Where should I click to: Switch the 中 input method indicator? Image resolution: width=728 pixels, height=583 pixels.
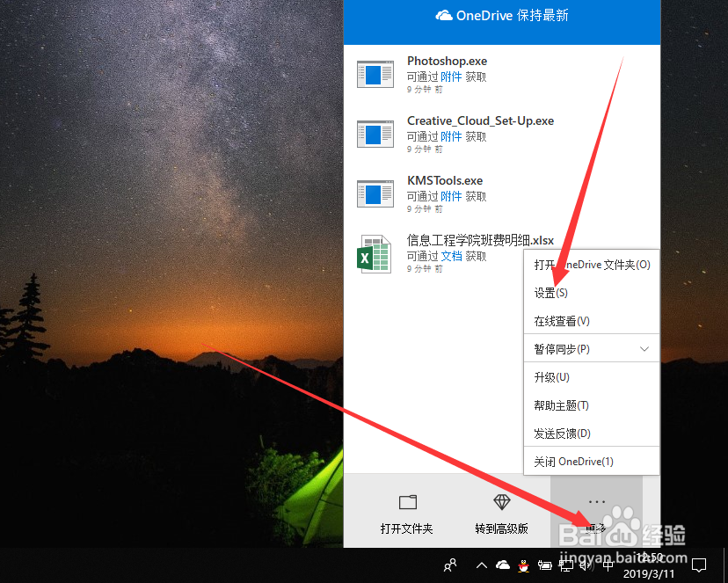click(x=608, y=565)
